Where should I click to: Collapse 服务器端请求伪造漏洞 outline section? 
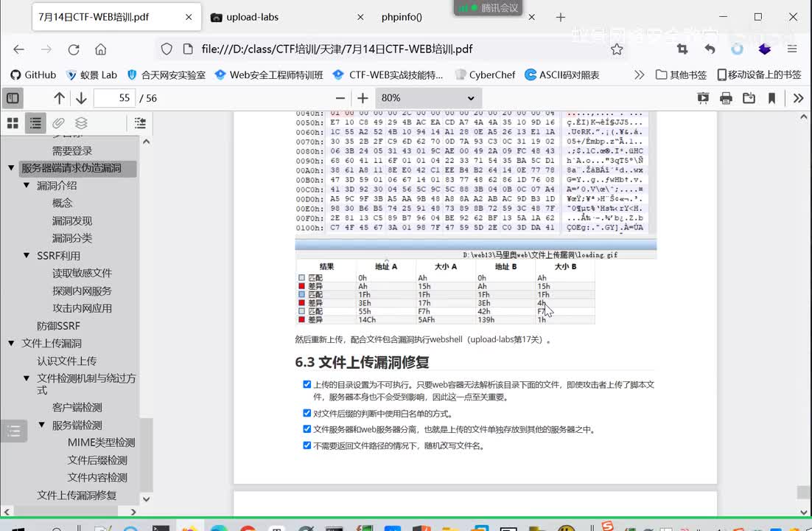click(x=11, y=167)
